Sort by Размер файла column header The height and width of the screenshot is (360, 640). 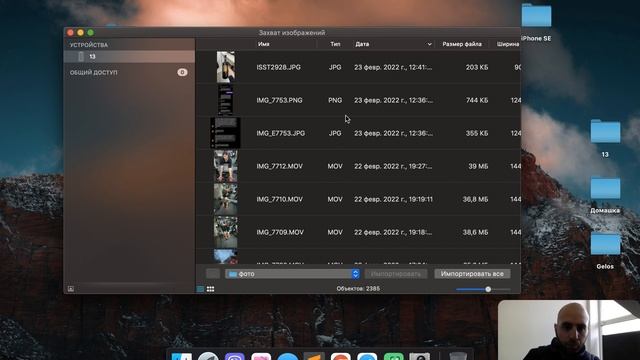(462, 44)
